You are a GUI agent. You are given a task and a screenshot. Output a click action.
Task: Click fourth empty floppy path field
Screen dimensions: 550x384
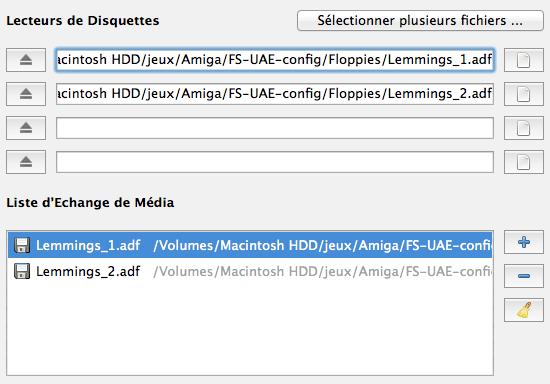(275, 162)
